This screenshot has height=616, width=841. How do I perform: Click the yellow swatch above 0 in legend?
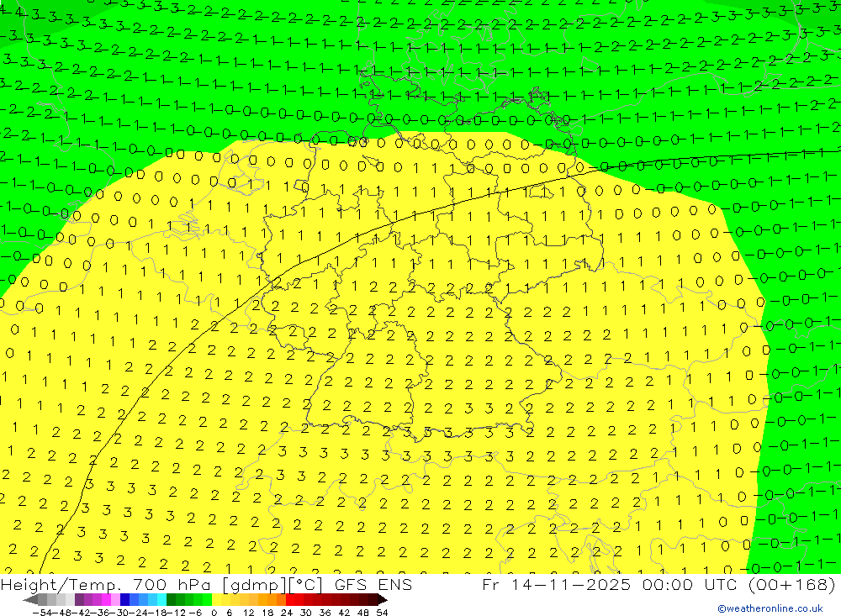(x=216, y=600)
